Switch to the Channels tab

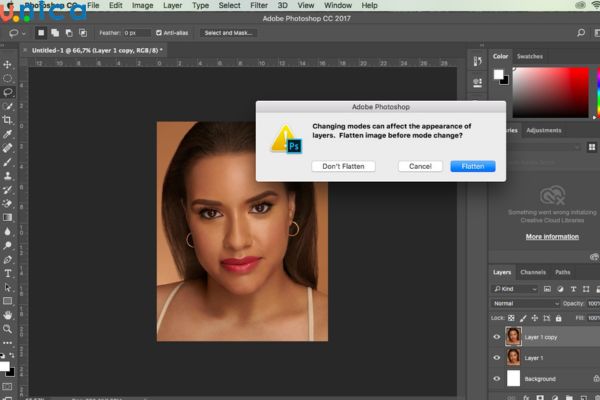533,272
